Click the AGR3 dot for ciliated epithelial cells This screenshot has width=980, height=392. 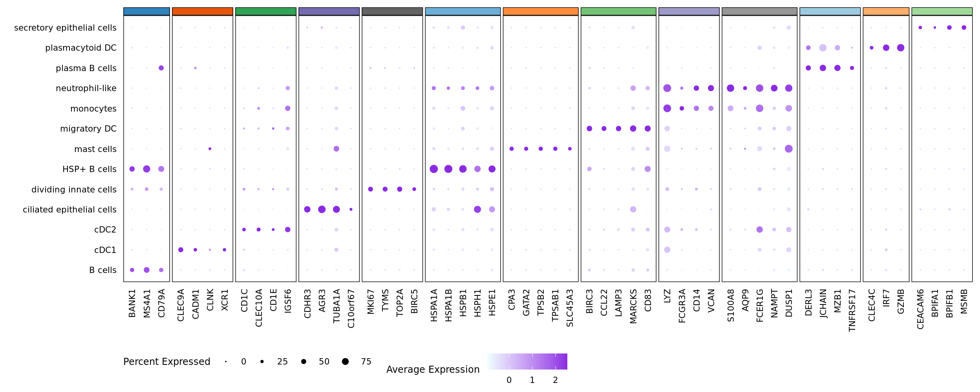(322, 209)
